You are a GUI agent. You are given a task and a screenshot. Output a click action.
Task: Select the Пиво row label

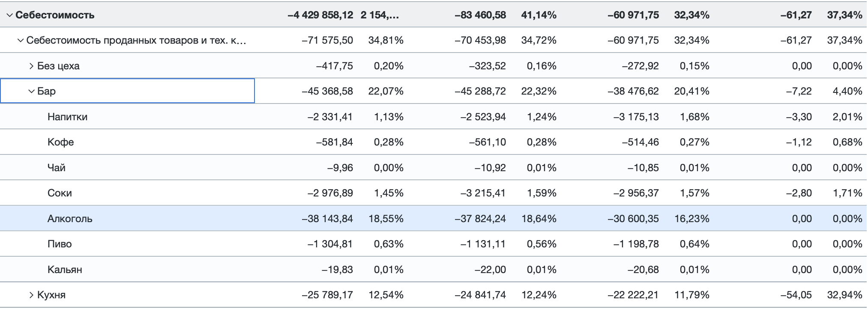click(x=60, y=244)
